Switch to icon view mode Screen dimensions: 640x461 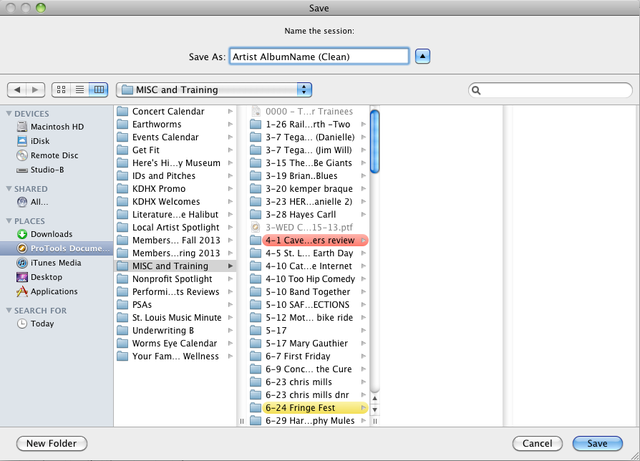62,90
